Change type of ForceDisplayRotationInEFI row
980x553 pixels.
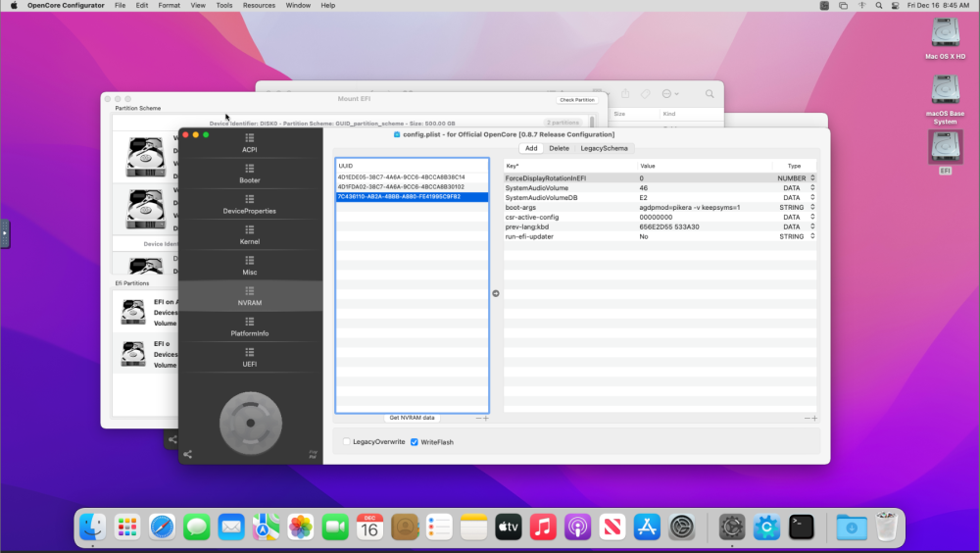812,178
